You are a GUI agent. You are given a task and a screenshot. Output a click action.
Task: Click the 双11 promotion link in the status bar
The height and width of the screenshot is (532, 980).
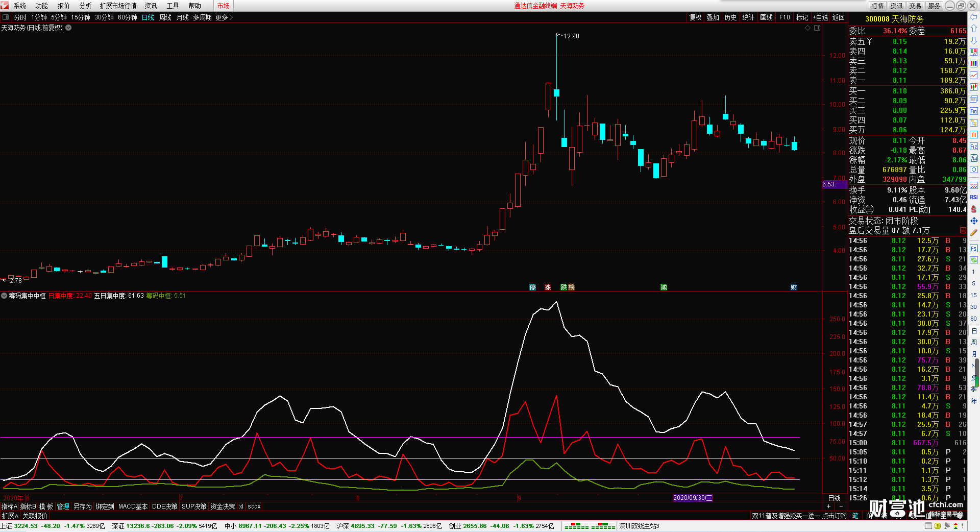point(799,516)
